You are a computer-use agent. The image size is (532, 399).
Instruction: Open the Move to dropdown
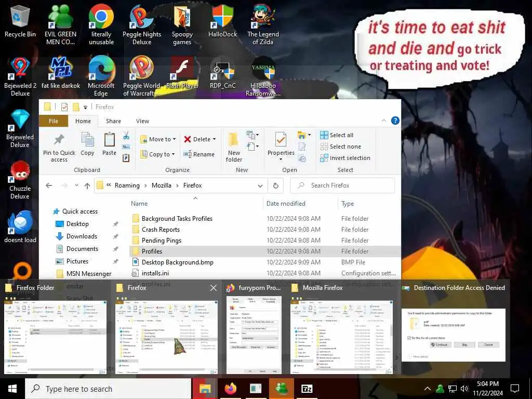158,139
